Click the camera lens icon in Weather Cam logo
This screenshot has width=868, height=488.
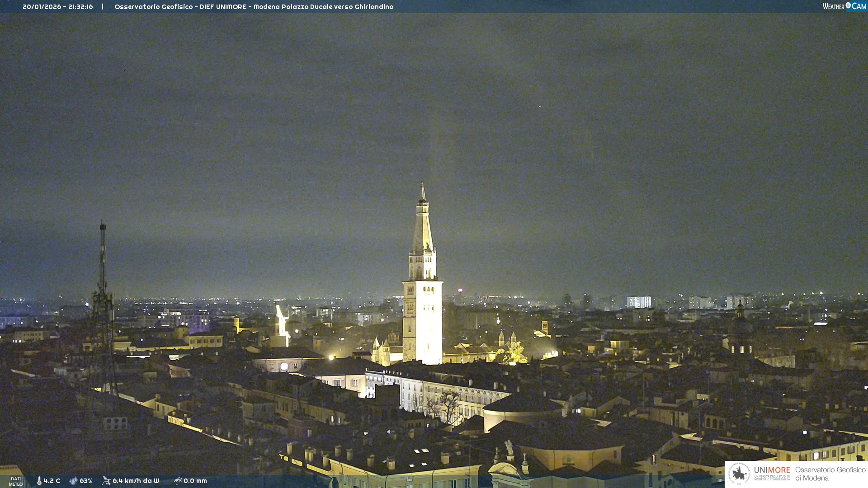tap(848, 5)
